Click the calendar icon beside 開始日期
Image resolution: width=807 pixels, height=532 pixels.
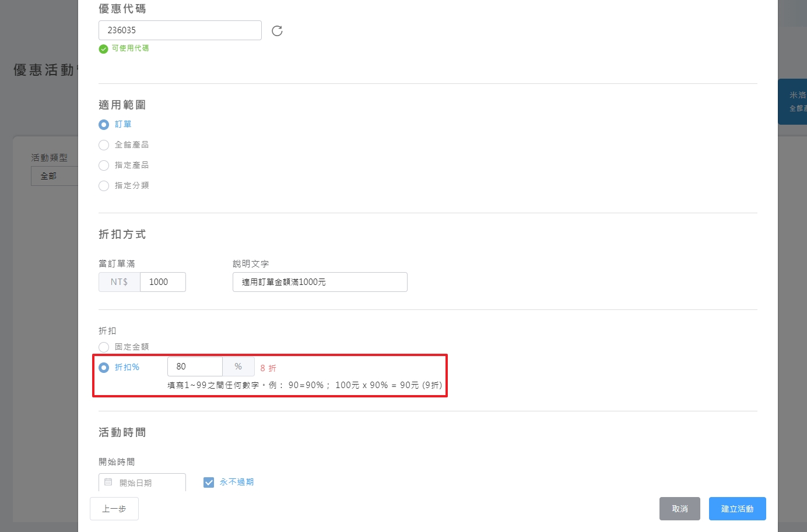(108, 482)
